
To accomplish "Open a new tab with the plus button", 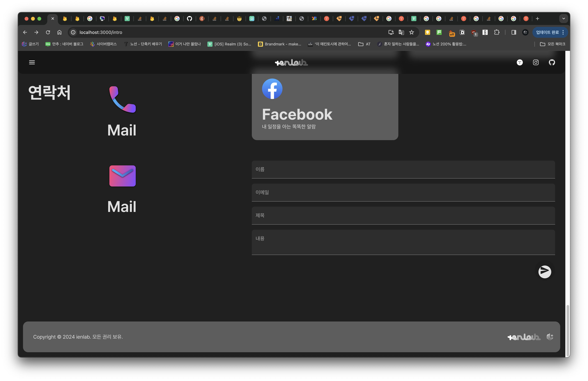I will click(x=537, y=19).
